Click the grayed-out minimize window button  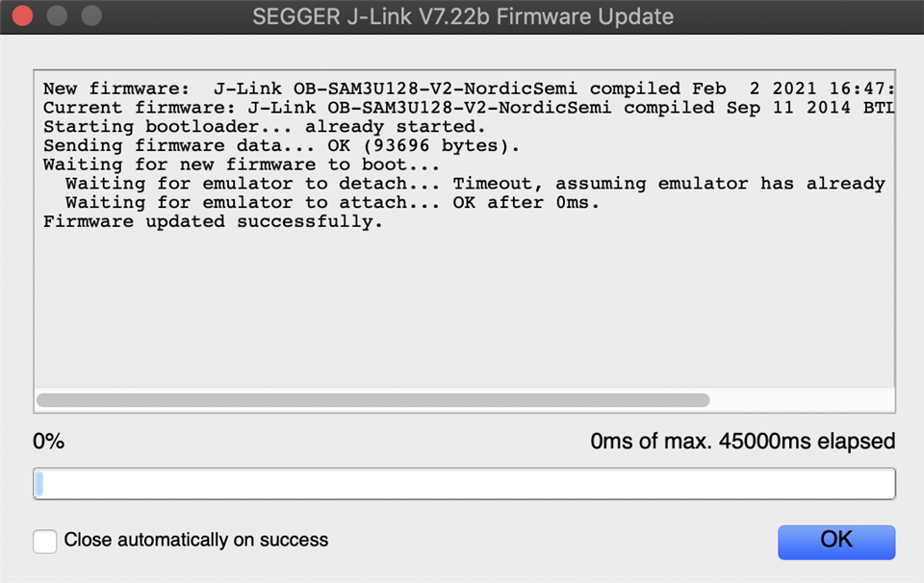tap(57, 16)
